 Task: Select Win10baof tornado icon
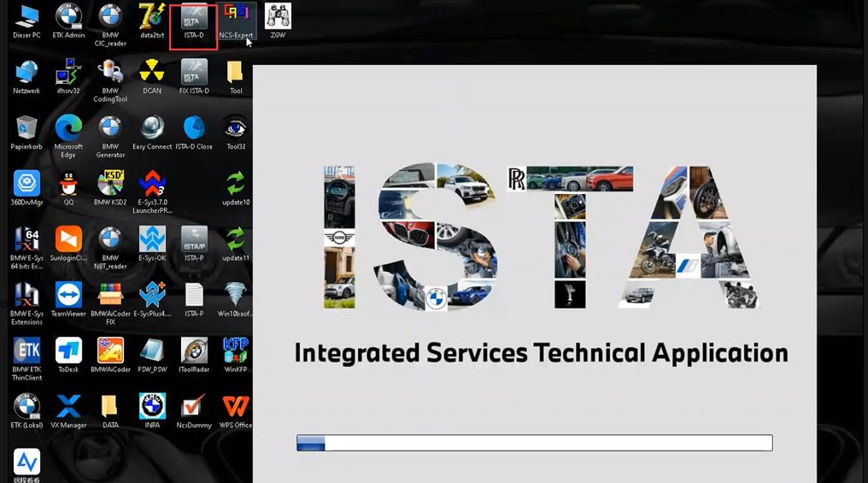236,300
